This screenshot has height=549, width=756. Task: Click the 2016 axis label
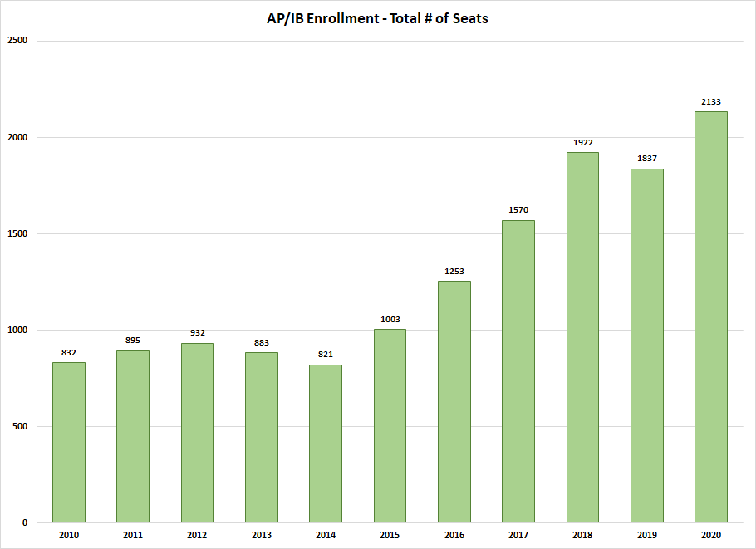pyautogui.click(x=454, y=535)
